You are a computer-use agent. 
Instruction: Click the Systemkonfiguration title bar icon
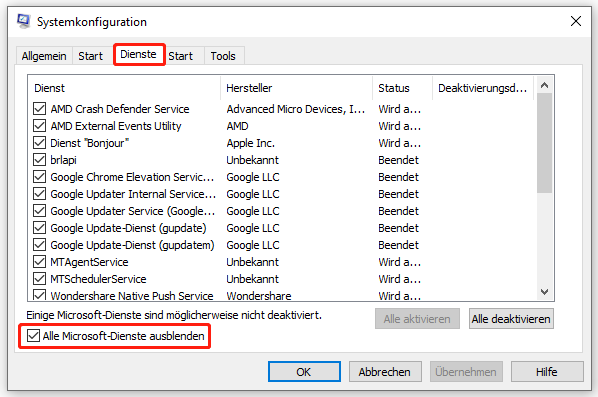coord(24,21)
